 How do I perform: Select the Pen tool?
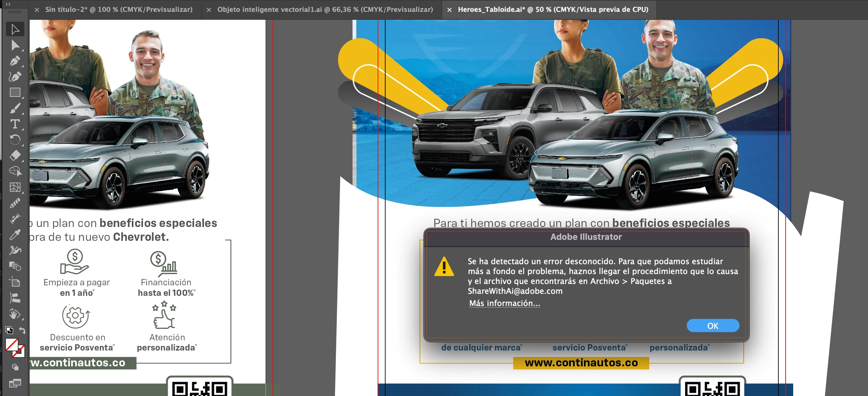pyautogui.click(x=15, y=61)
